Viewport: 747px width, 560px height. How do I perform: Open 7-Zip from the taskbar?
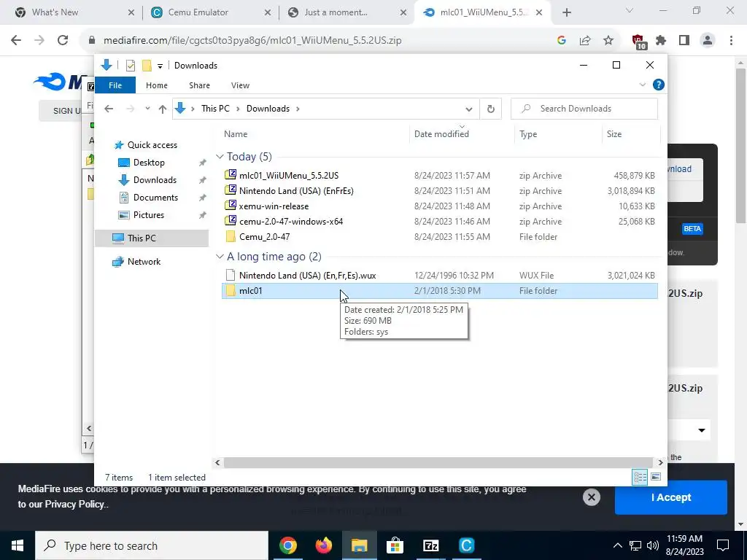430,545
